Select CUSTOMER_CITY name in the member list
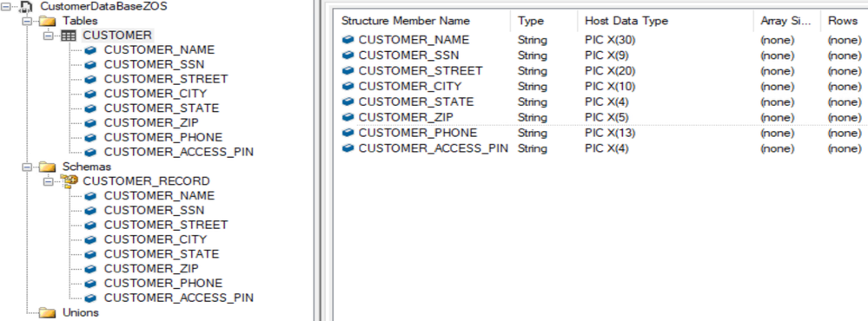Viewport: 868px width, 321px height. [x=410, y=87]
